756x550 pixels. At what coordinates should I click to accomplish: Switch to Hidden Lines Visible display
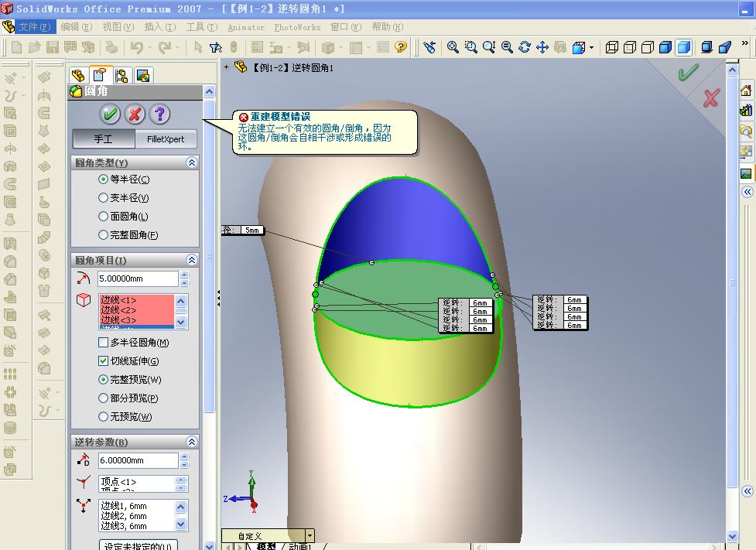[x=630, y=47]
